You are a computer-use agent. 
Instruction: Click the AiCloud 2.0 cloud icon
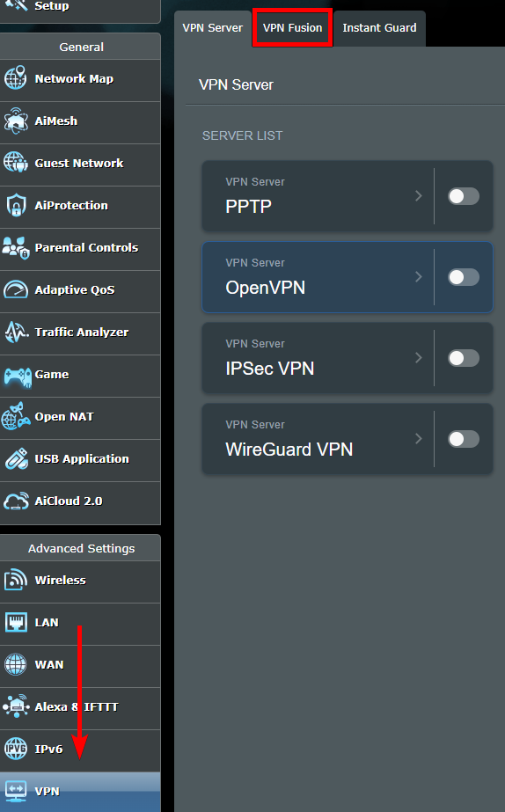pos(16,501)
